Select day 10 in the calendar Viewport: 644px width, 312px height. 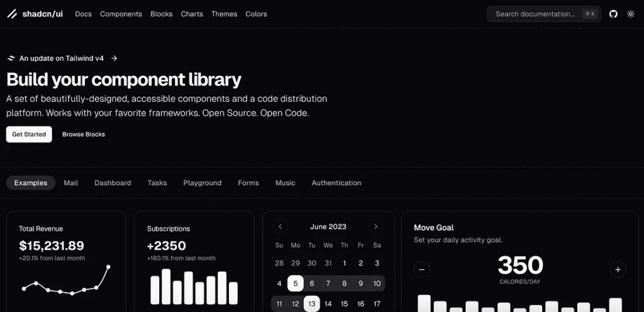click(x=377, y=283)
